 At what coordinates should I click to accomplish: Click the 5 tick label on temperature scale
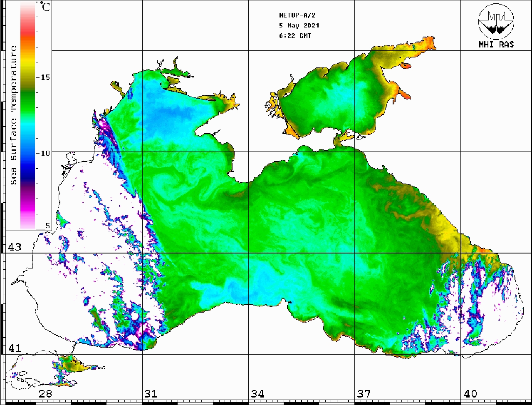point(47,226)
